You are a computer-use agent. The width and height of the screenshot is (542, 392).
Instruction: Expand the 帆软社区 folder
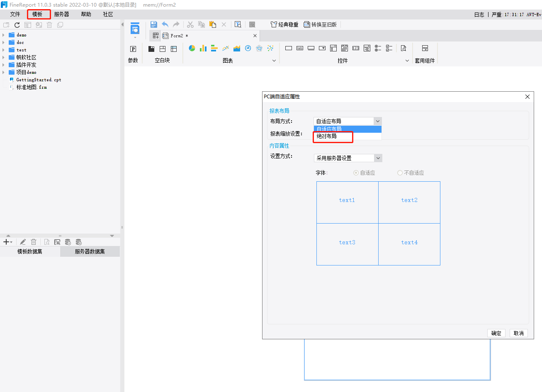tap(3, 57)
